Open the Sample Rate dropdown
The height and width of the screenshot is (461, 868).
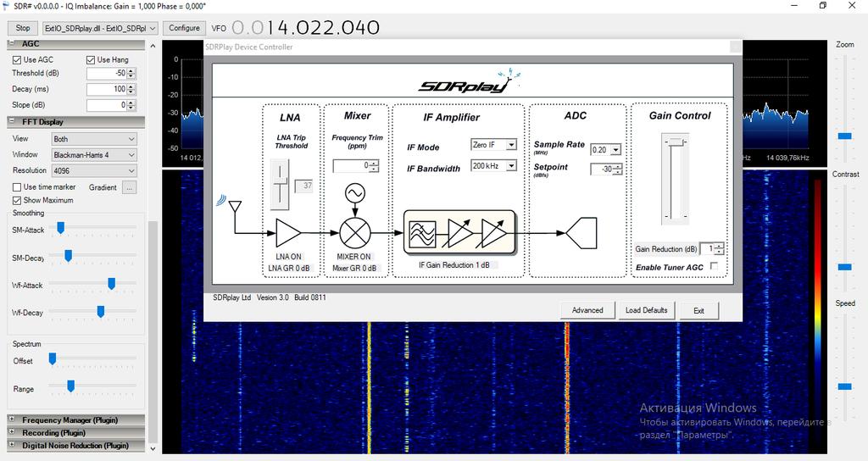click(605, 149)
